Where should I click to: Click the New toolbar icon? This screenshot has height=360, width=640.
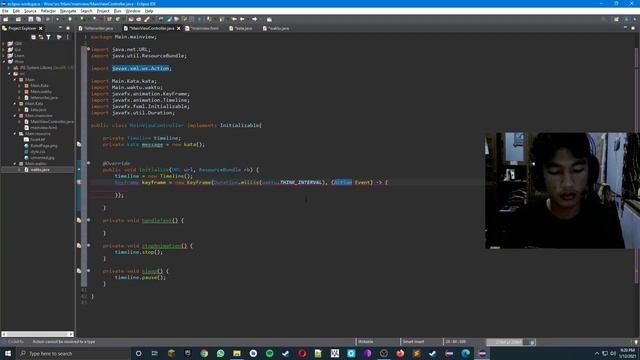pyautogui.click(x=6, y=19)
